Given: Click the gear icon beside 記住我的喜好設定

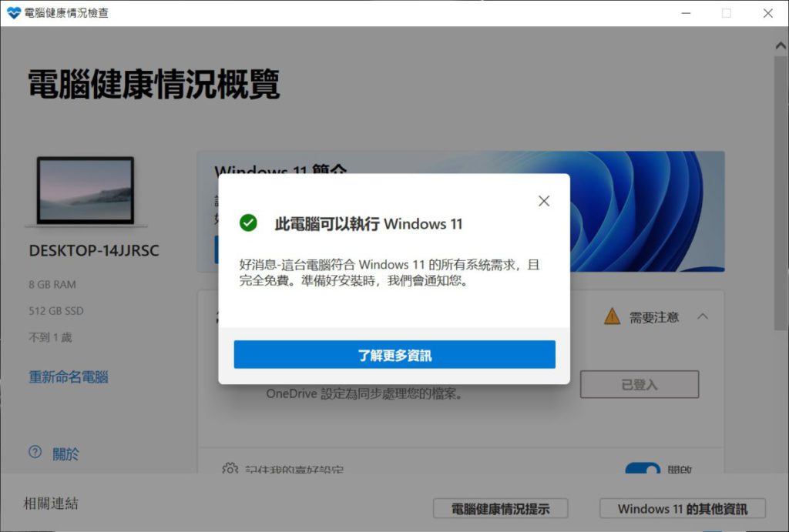Looking at the screenshot, I should pos(230,468).
